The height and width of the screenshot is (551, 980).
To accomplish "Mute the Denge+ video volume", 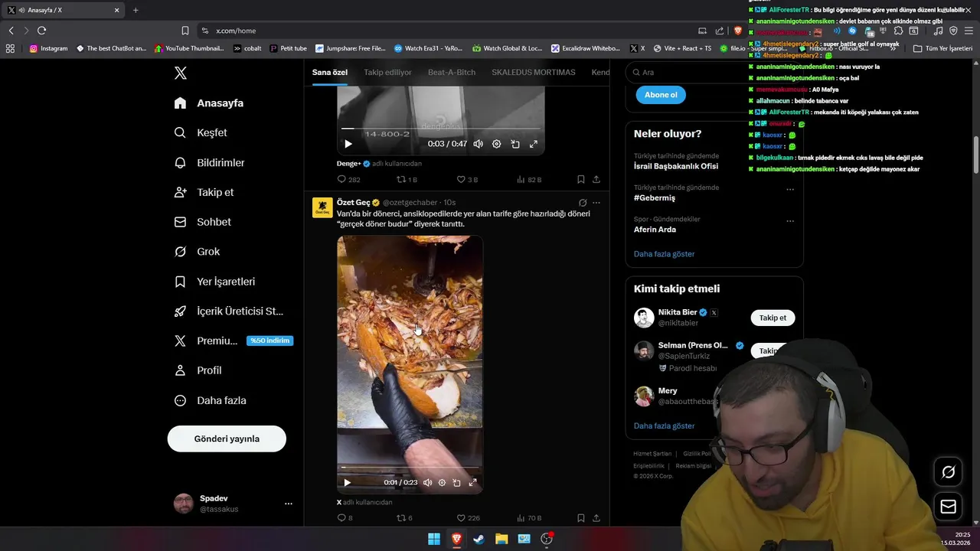I will 478,144.
